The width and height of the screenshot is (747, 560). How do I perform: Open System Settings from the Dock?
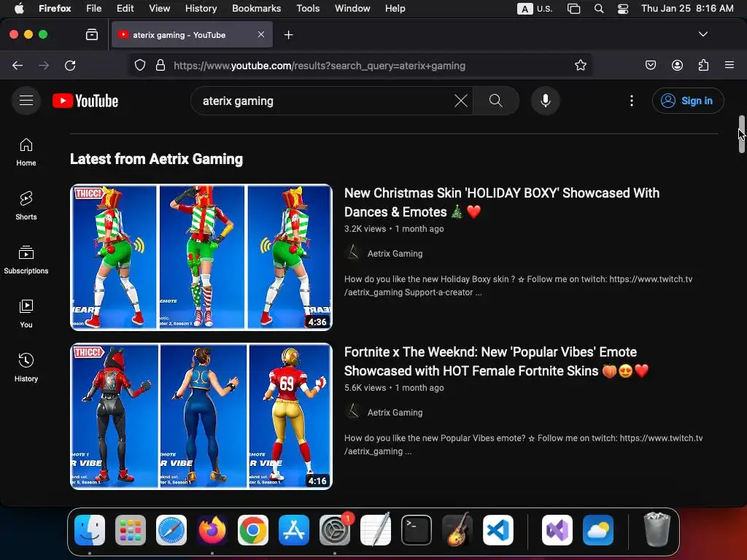tap(334, 530)
